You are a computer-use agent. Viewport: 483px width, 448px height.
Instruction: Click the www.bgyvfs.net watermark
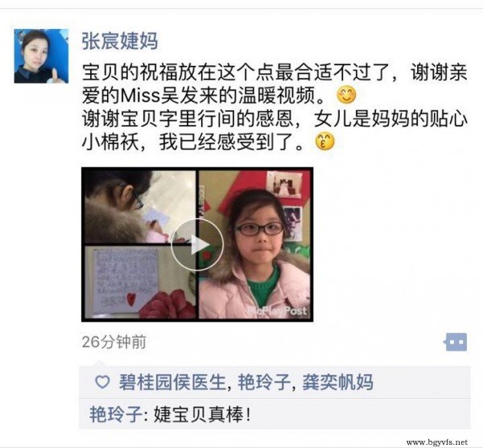[437, 442]
